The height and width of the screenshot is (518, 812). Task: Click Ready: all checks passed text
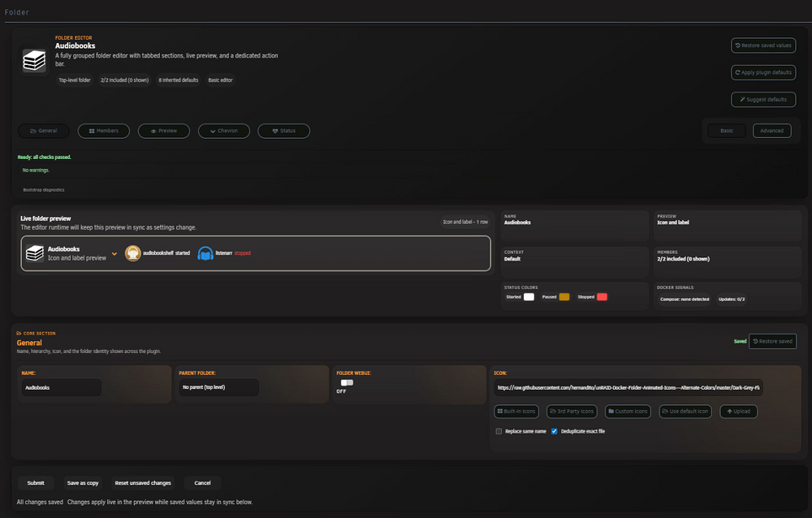point(45,157)
